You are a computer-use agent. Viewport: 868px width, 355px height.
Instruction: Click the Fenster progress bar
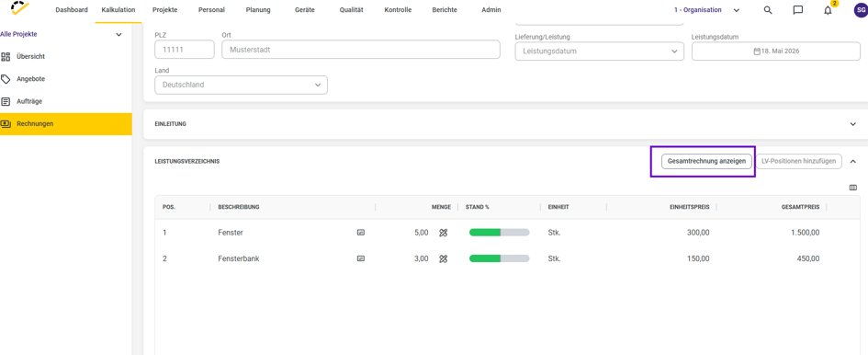(500, 233)
